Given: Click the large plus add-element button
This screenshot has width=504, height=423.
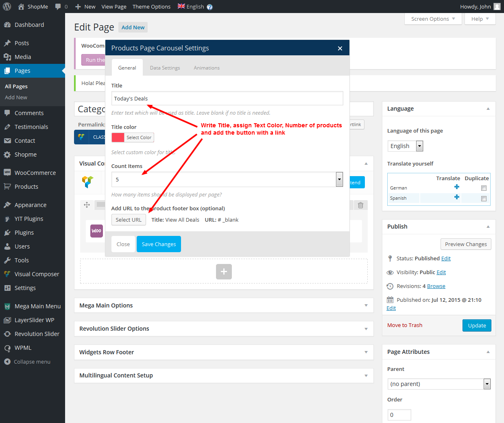Looking at the screenshot, I should 224,272.
